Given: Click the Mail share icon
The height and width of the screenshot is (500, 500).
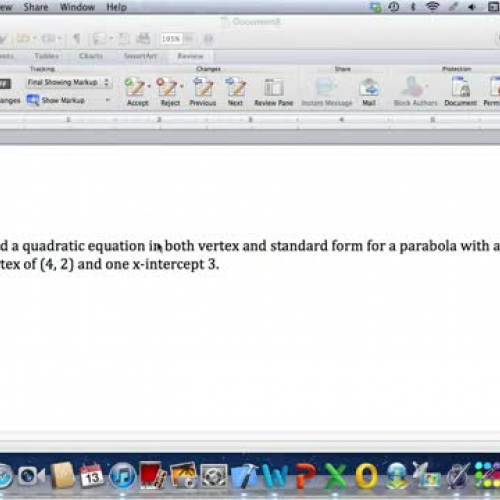Looking at the screenshot, I should [369, 87].
